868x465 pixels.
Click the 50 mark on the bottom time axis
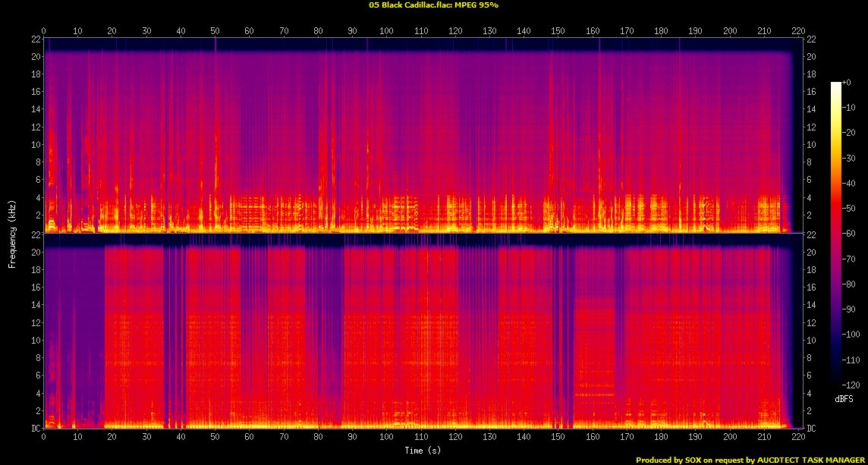point(215,438)
